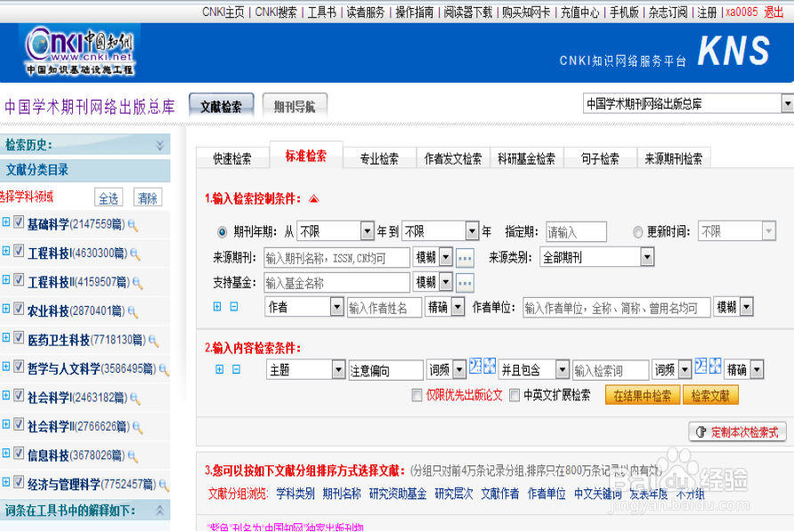
Task: Remove a content condition row with the minus icon
Action: [236, 369]
